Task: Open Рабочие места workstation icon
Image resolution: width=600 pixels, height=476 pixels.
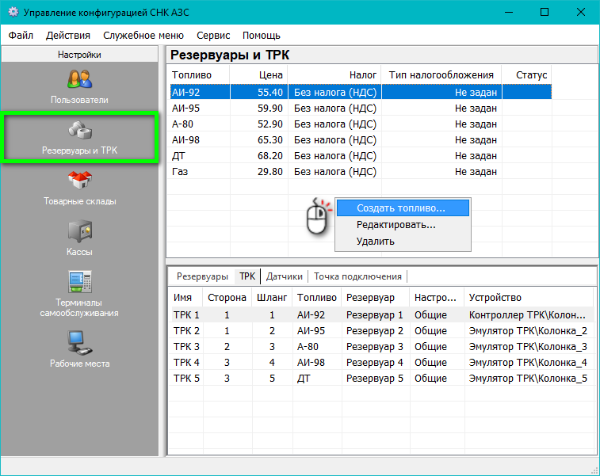Action: pos(79,342)
